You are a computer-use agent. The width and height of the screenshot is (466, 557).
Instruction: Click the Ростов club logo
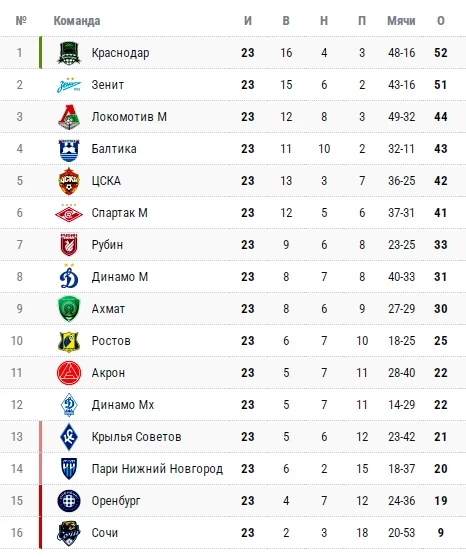69,341
